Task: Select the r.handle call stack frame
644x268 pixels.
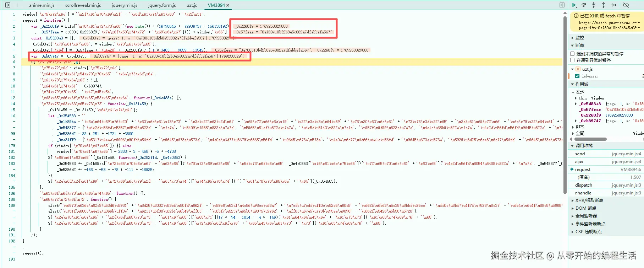Action: (607, 193)
